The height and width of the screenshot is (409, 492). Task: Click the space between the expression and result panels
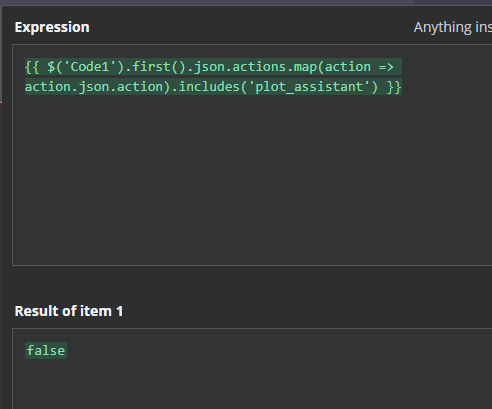click(x=252, y=283)
